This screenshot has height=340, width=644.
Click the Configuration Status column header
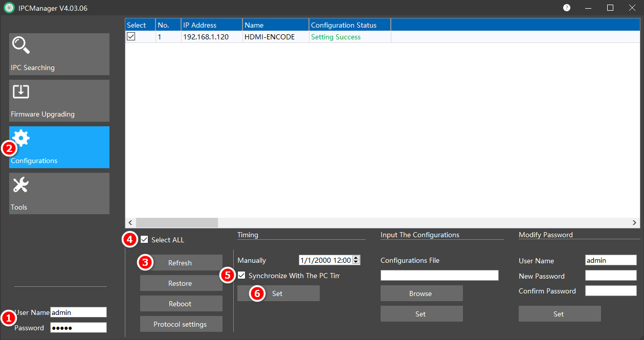tap(350, 25)
